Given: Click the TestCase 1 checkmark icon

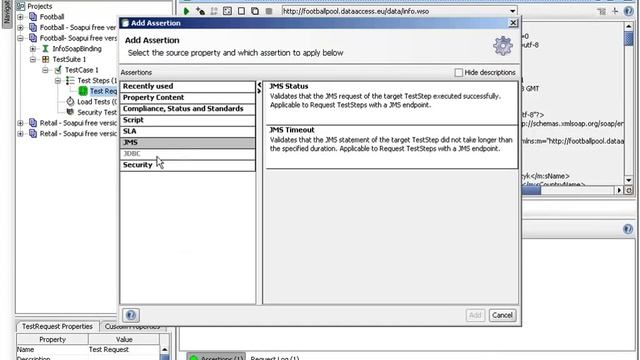Looking at the screenshot, I should pyautogui.click(x=58, y=70).
